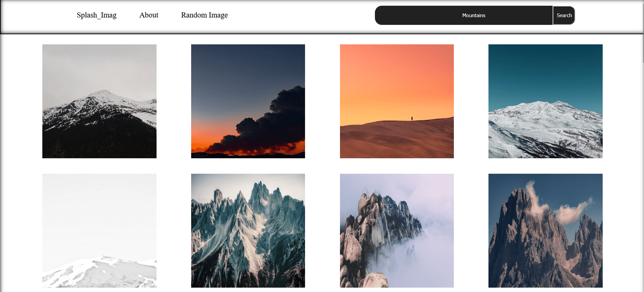644x292 pixels.
Task: Focus the Mountains search input field
Action: pyautogui.click(x=464, y=15)
